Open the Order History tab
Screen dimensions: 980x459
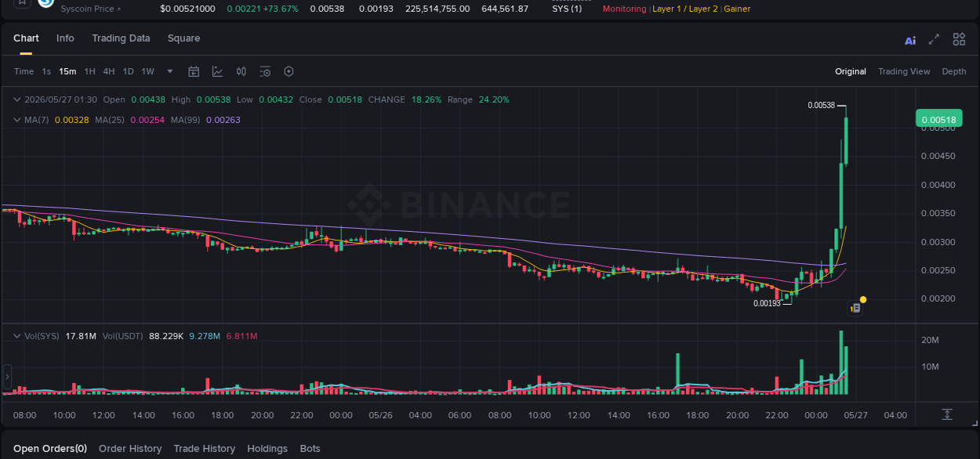click(130, 449)
